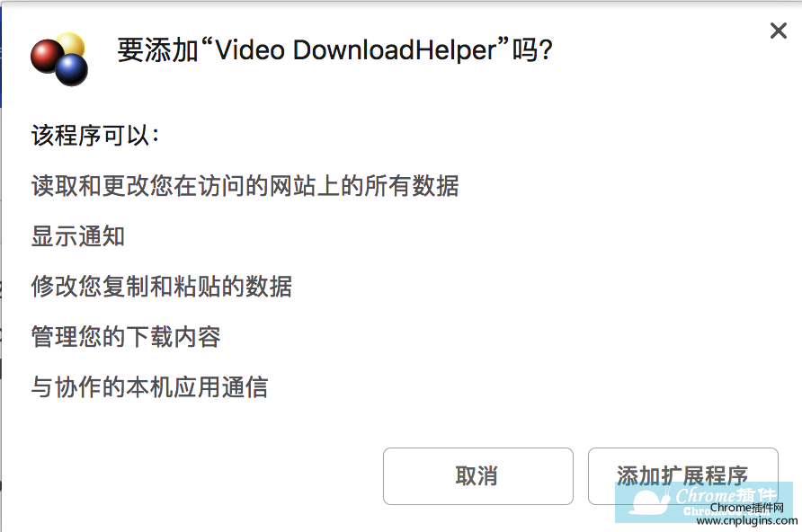Open the www.cnplugins.com watermark link
The image size is (802, 532).
pyautogui.click(x=747, y=520)
